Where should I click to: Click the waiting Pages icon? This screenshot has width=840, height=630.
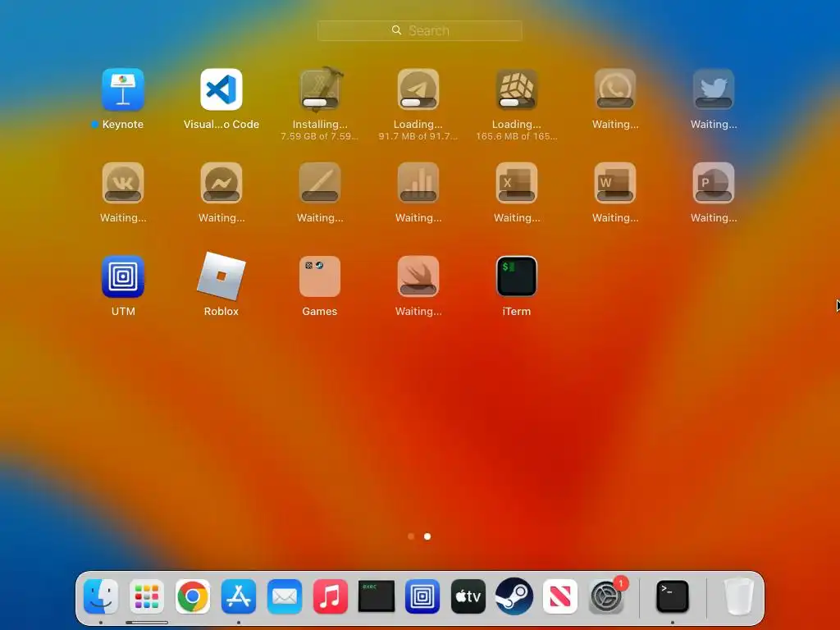[320, 183]
